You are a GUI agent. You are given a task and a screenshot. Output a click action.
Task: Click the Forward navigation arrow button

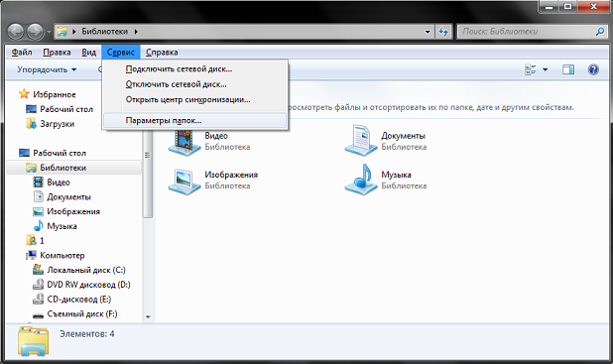coord(35,32)
